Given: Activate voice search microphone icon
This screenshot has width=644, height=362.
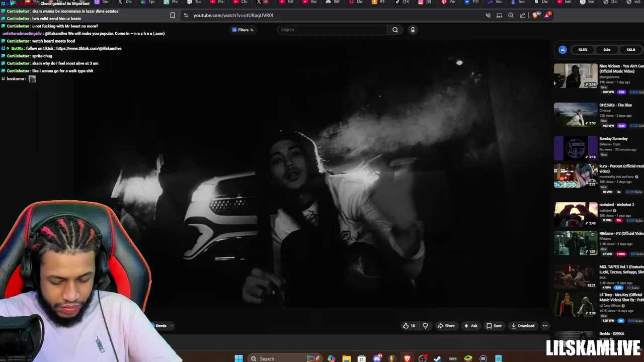Looking at the screenshot, I should coord(413,30).
